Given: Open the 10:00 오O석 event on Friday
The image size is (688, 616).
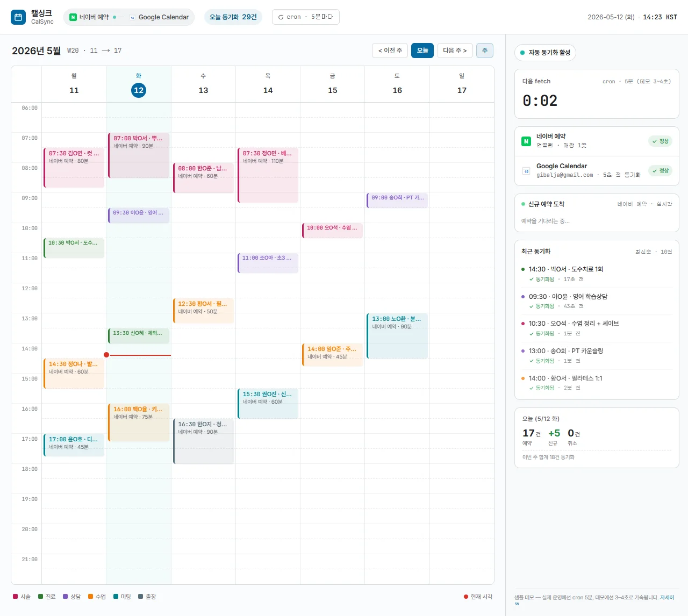Looking at the screenshot, I should (333, 231).
